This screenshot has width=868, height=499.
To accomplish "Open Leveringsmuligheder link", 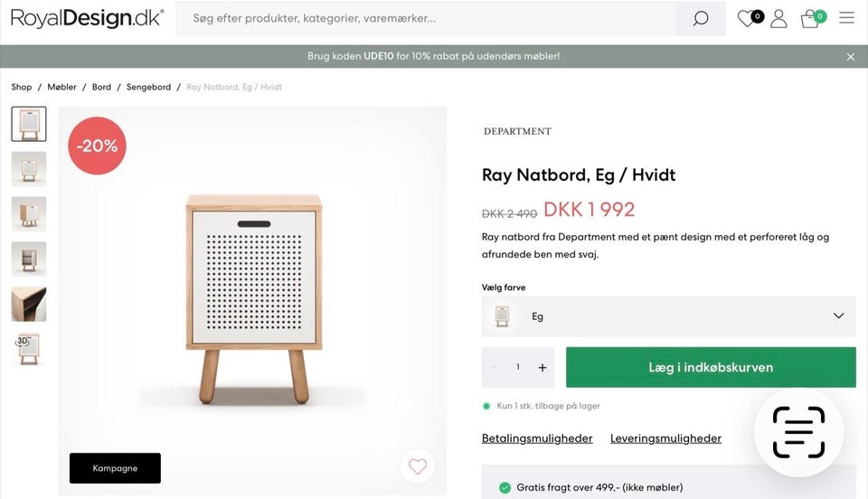I will [665, 438].
